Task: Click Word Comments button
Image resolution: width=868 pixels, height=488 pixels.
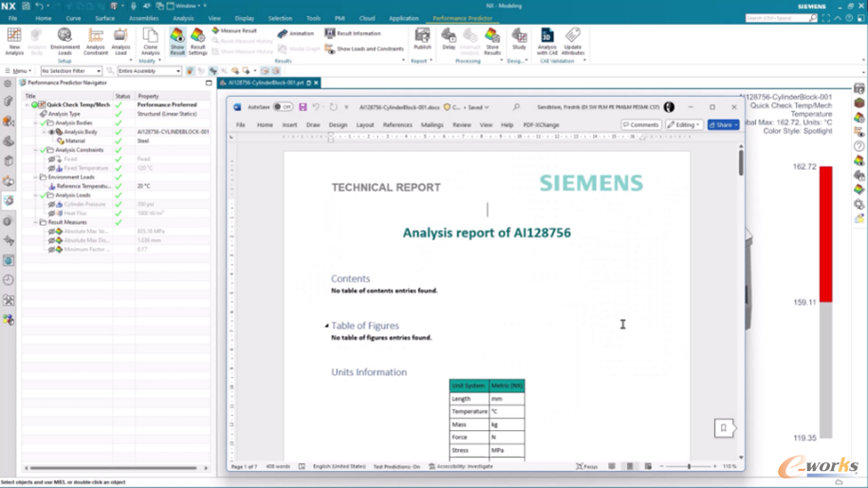Action: 640,124
